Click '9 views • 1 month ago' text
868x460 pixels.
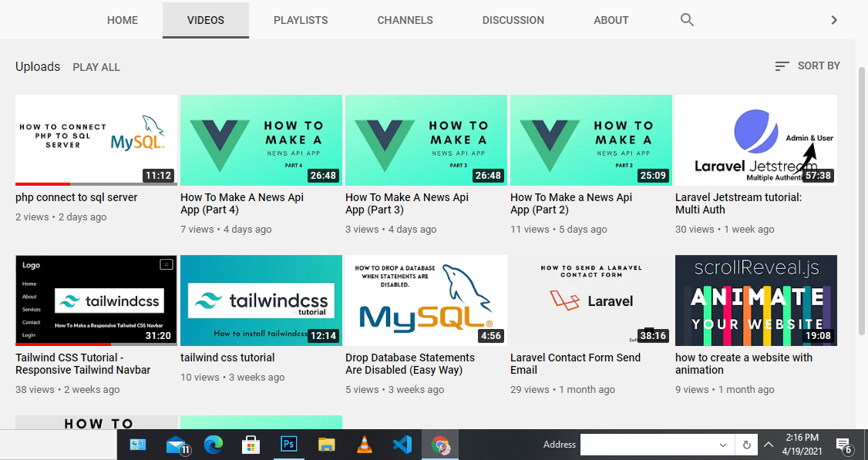725,390
